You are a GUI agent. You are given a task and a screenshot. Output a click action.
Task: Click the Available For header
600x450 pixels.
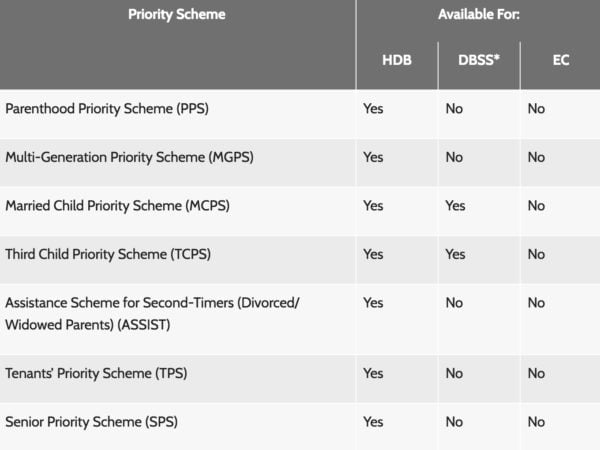[x=478, y=15]
